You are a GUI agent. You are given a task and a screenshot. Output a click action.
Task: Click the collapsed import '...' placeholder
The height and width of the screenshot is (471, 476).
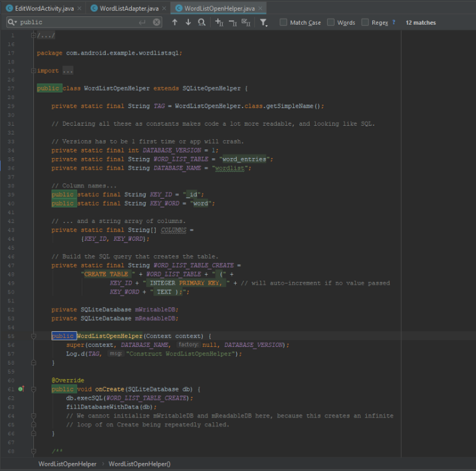click(x=68, y=70)
